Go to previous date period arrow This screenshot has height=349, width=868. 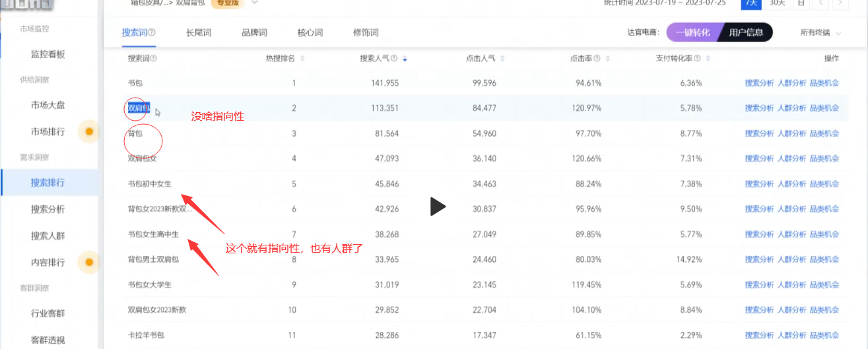coord(820,3)
